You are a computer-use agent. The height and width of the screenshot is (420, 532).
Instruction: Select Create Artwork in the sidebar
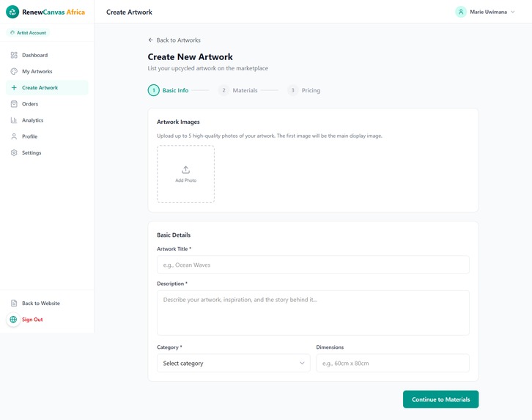coord(47,87)
